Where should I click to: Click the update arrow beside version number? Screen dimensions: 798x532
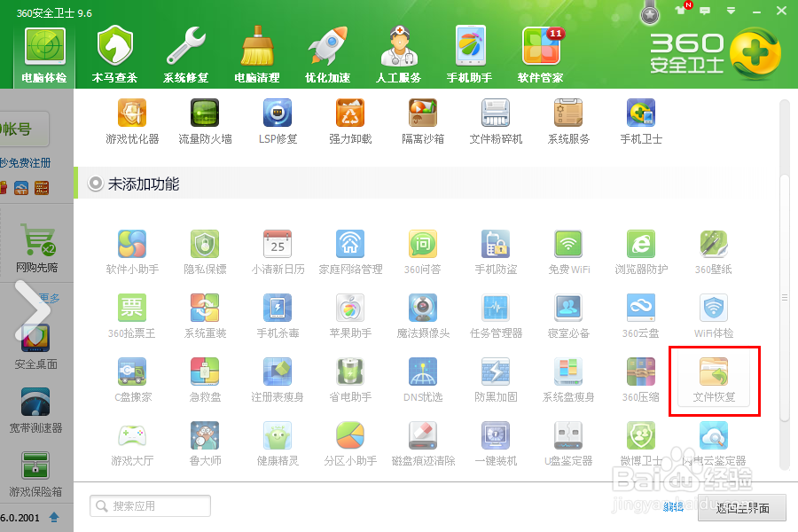pyautogui.click(x=54, y=518)
